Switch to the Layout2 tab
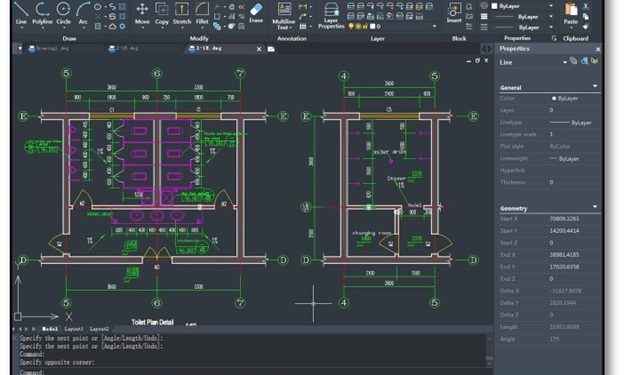Image resolution: width=624 pixels, height=375 pixels. [99, 329]
